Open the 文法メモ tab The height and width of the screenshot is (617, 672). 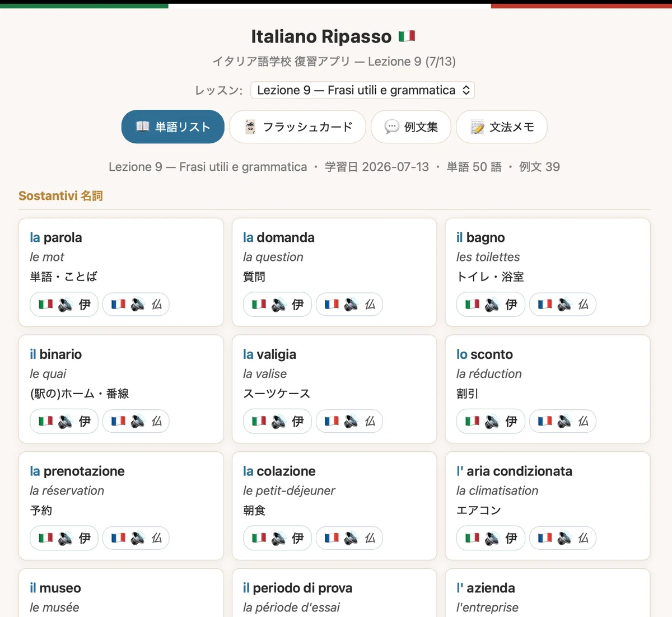coord(501,127)
